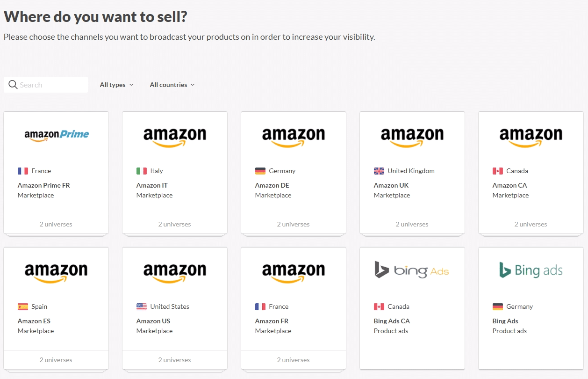Select the Bing Ads CA label
The height and width of the screenshot is (379, 588).
point(392,321)
